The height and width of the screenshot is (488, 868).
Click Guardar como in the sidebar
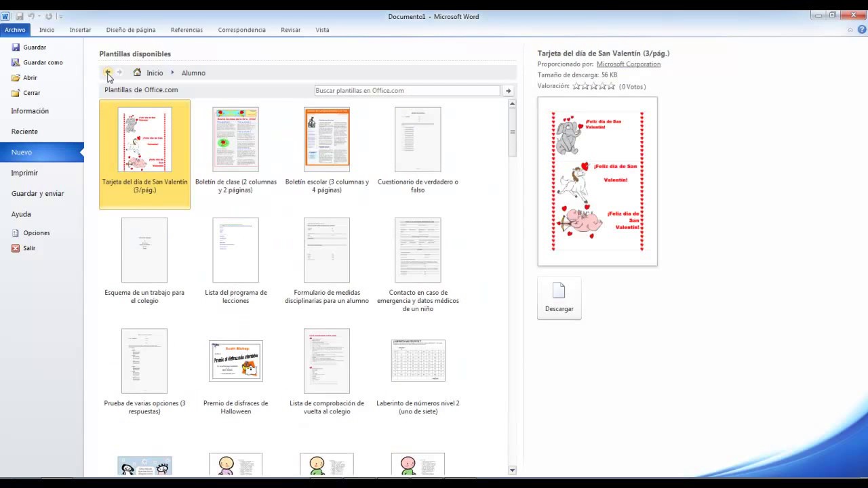tap(37, 62)
